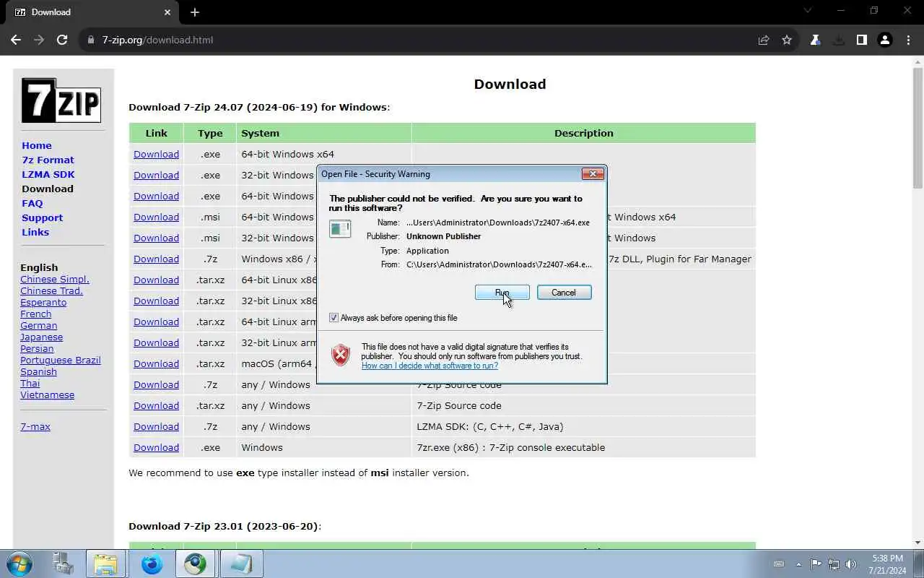Go back using the browser back arrow
The width and height of the screenshot is (924, 578).
pos(16,40)
